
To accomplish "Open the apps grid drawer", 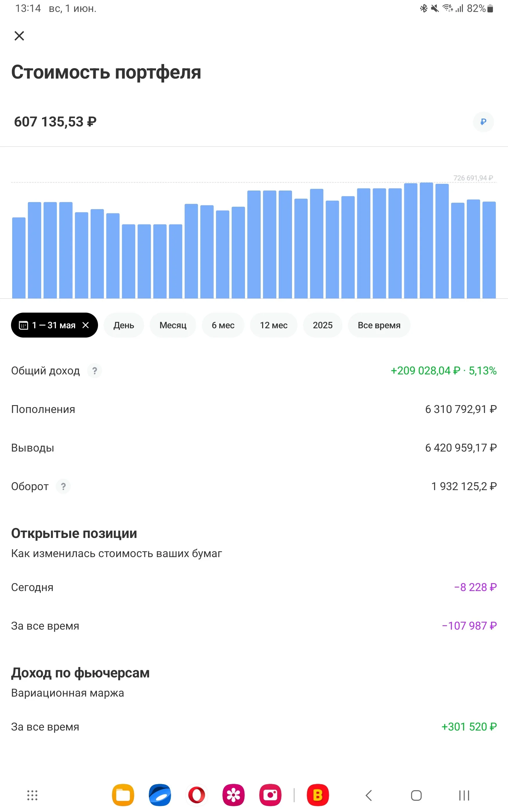I will coord(32,795).
